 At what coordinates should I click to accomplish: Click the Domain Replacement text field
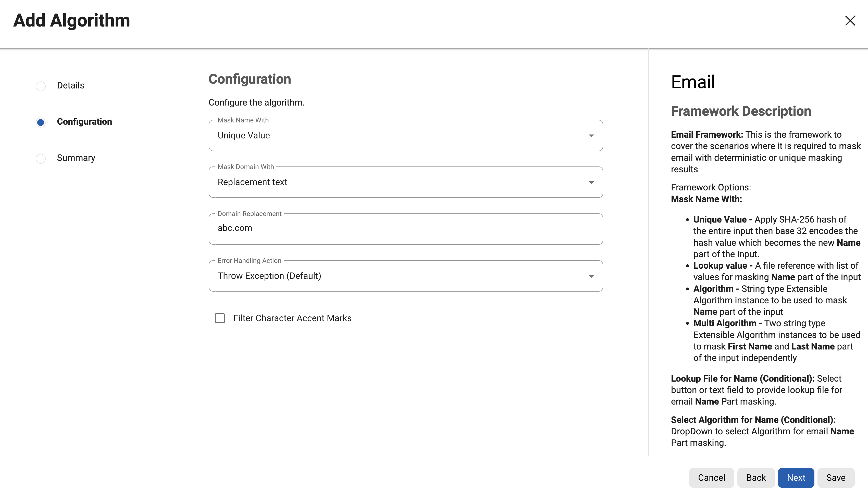point(405,229)
